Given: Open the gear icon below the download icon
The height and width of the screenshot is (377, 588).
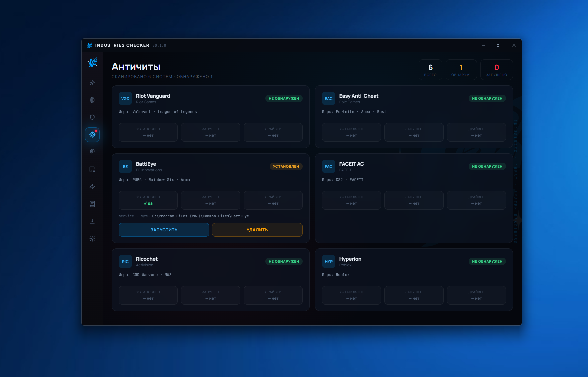Looking at the screenshot, I should coord(92,239).
